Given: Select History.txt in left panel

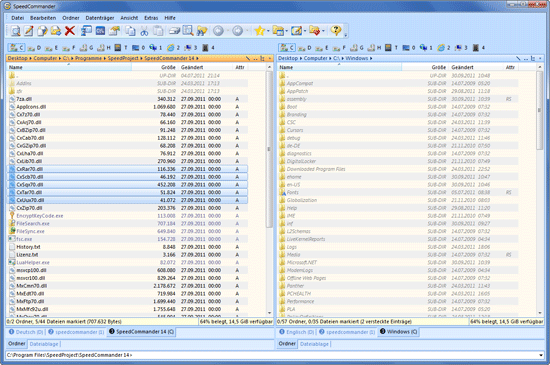Looking at the screenshot, I should point(127,247).
